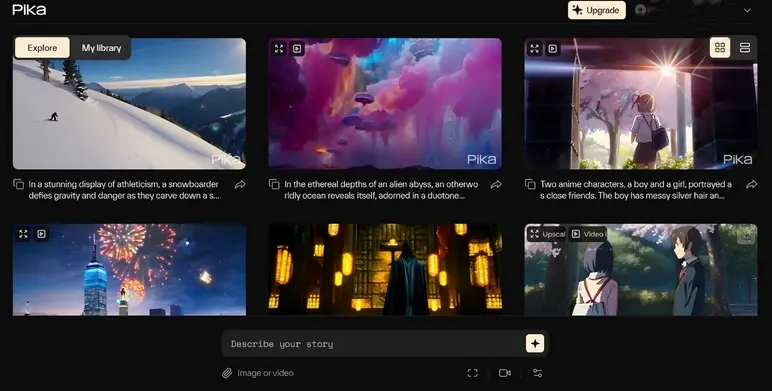Read the snowboarder description text
The image size is (772, 391).
point(124,190)
